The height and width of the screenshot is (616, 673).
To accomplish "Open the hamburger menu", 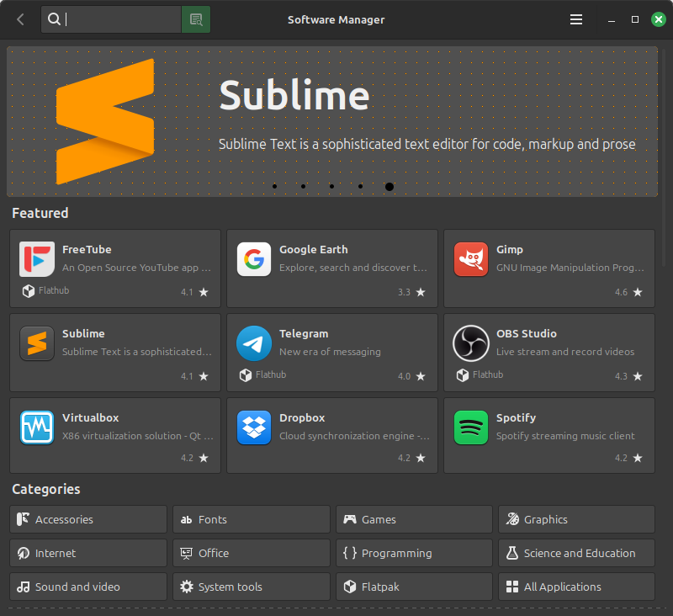I will (x=576, y=19).
